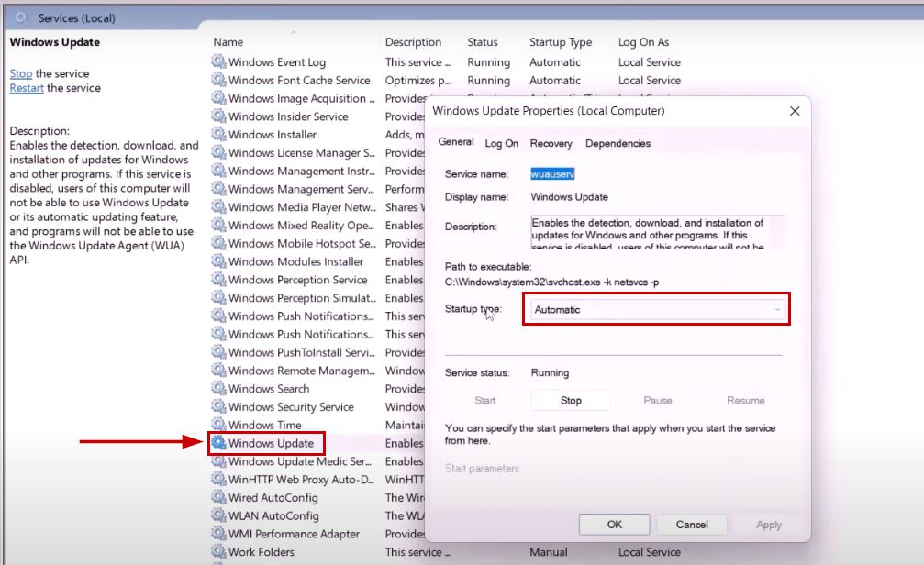The width and height of the screenshot is (924, 565).
Task: Click the gear icon beside Windows Modules Installer
Action: 218,261
